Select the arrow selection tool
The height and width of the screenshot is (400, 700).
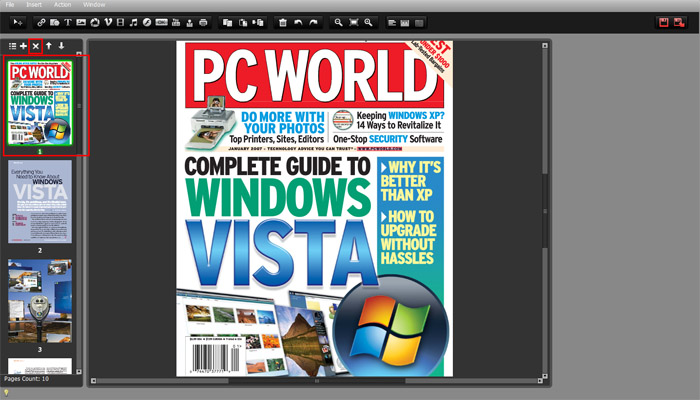coord(18,22)
